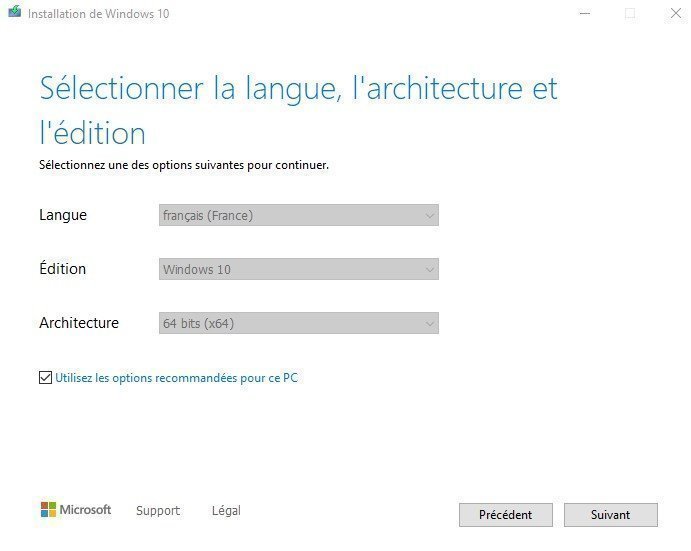Click the Windows setup icon in title bar
This screenshot has height=551, width=691.
point(14,13)
